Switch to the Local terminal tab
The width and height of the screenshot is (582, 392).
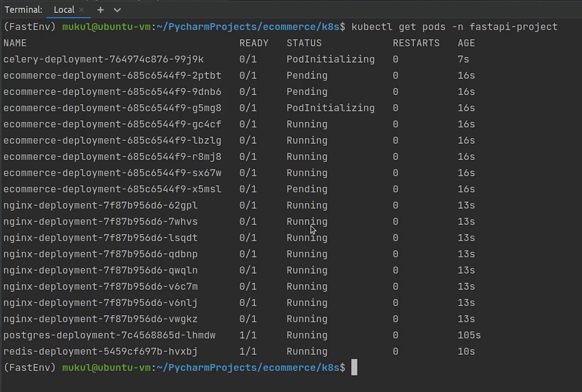click(64, 10)
